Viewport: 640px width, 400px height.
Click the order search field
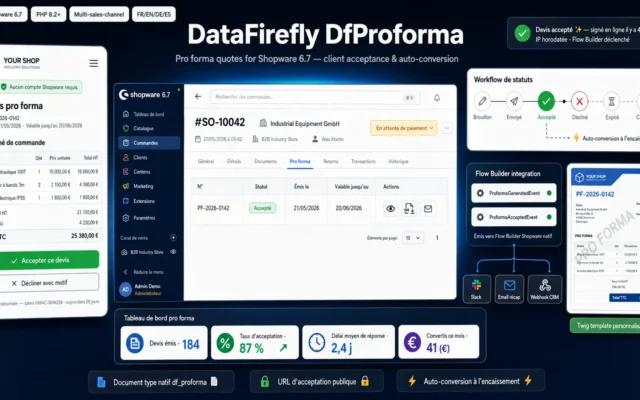pos(315,97)
